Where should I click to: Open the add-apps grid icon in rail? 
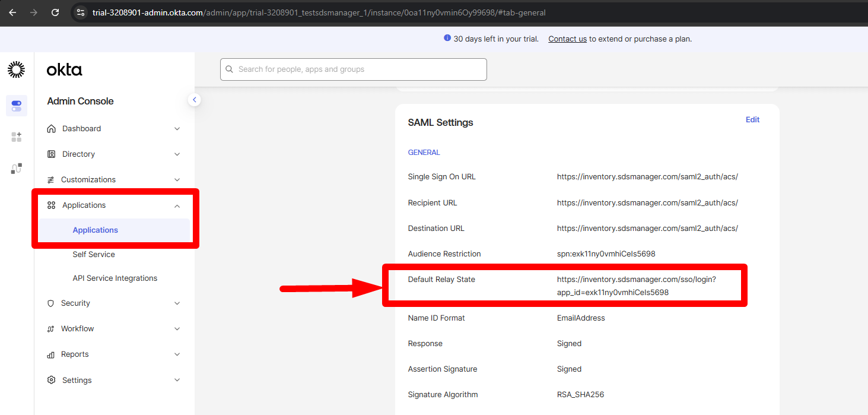click(x=17, y=137)
